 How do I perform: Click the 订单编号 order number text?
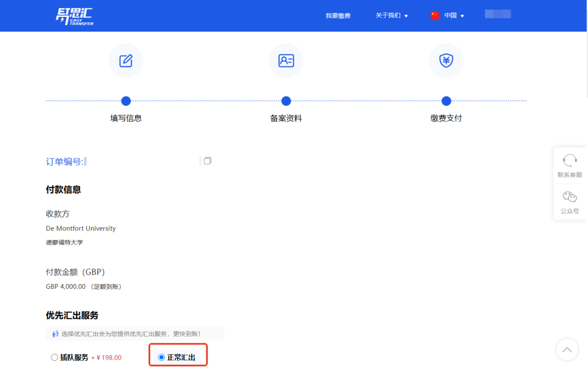[x=64, y=161]
